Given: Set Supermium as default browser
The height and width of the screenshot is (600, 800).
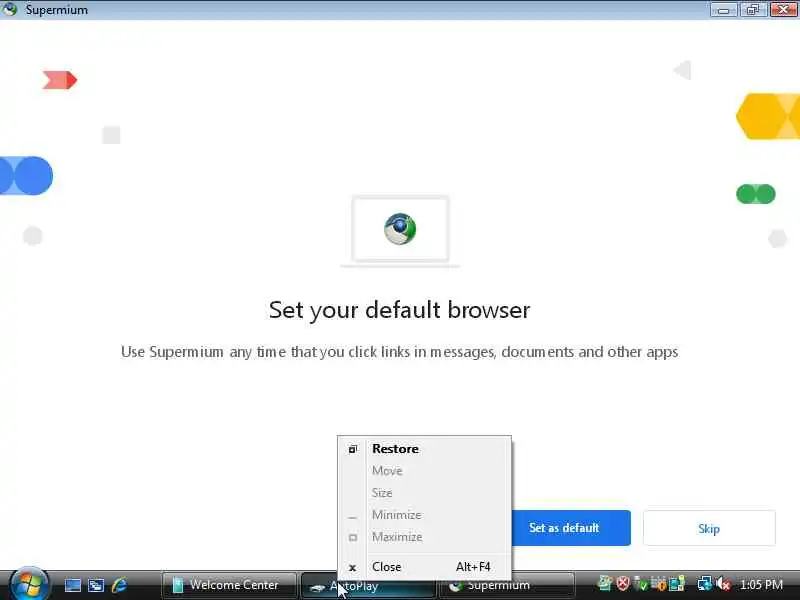Looking at the screenshot, I should click(570, 528).
